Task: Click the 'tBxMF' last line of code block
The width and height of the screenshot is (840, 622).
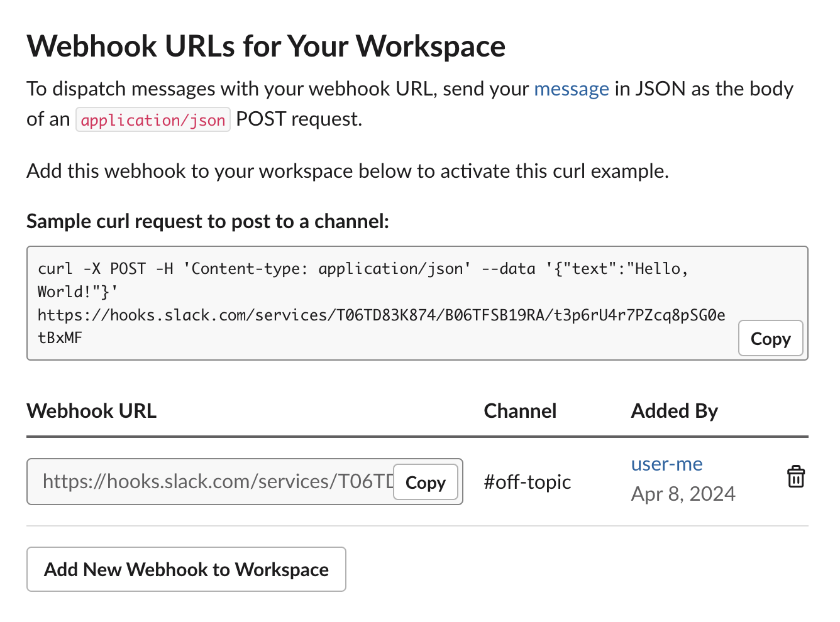Action: tap(60, 338)
